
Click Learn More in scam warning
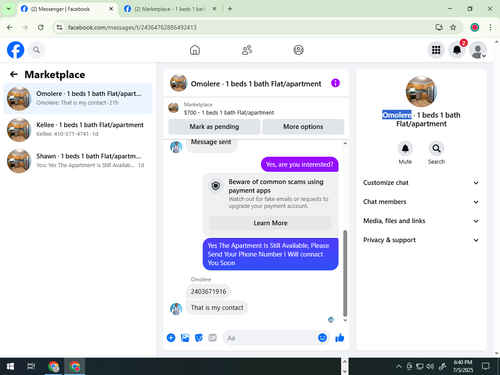pyautogui.click(x=270, y=223)
